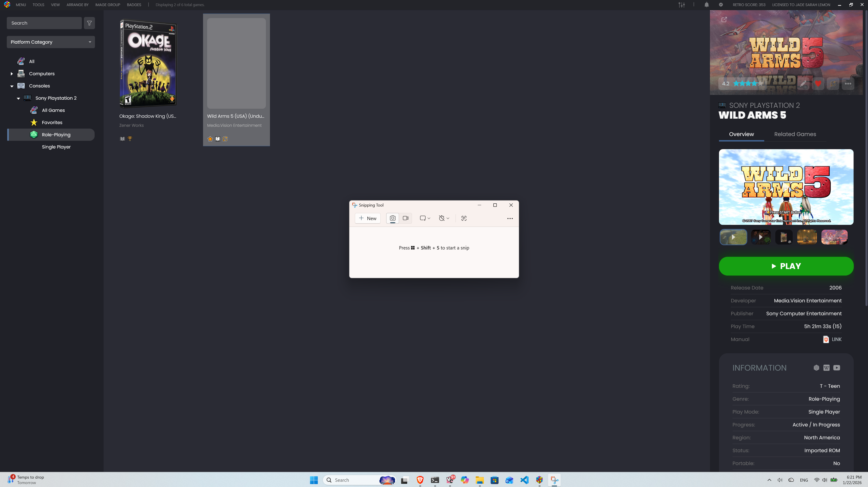This screenshot has height=487, width=868.
Task: Open the YouTube icon in the Information header
Action: tap(837, 368)
